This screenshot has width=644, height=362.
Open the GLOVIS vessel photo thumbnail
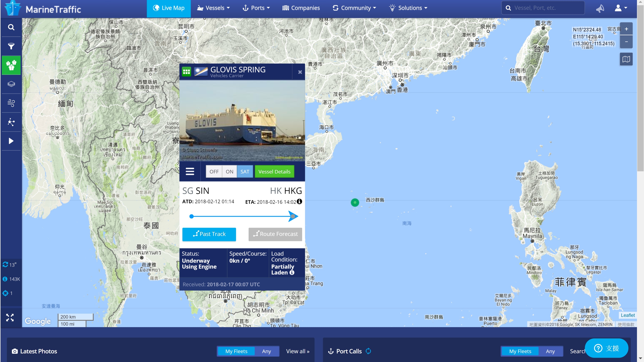point(242,121)
